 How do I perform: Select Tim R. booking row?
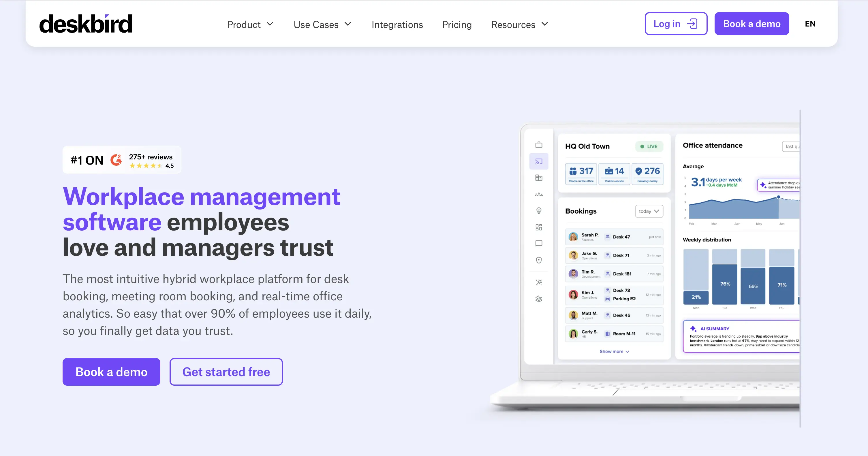tap(614, 274)
